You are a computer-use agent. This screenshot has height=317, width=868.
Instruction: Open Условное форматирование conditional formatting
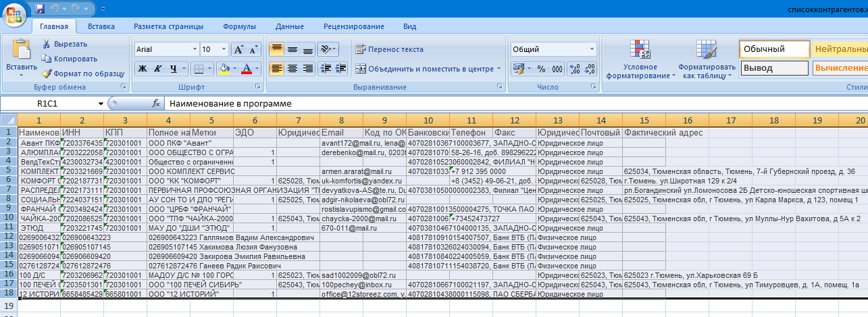click(640, 59)
